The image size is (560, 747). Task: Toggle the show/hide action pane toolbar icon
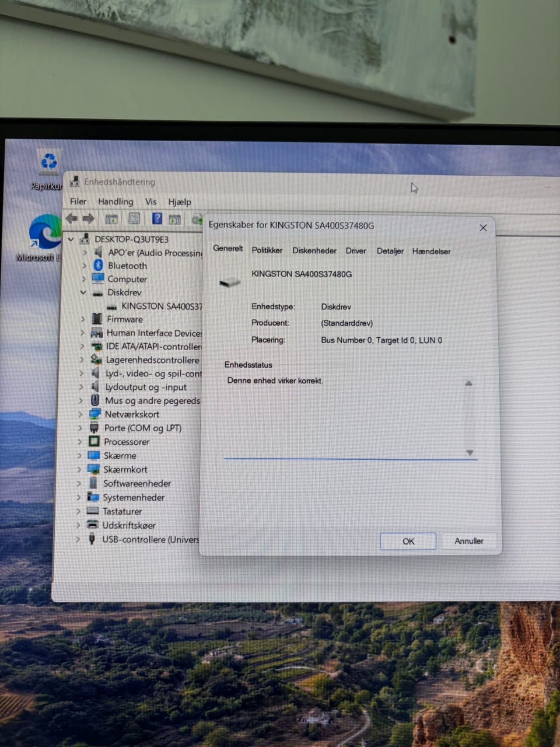[174, 219]
